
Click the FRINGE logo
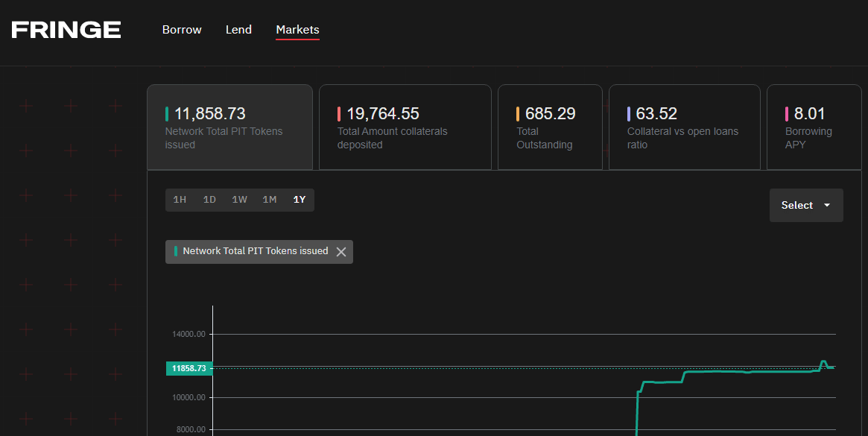[x=66, y=30]
